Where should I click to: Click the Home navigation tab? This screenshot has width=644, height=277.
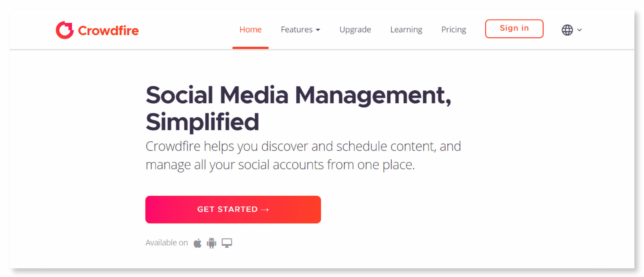[251, 29]
